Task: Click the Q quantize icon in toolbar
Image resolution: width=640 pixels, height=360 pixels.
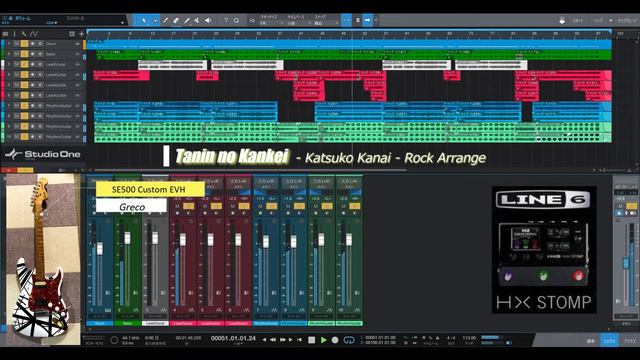Action: tap(236, 20)
